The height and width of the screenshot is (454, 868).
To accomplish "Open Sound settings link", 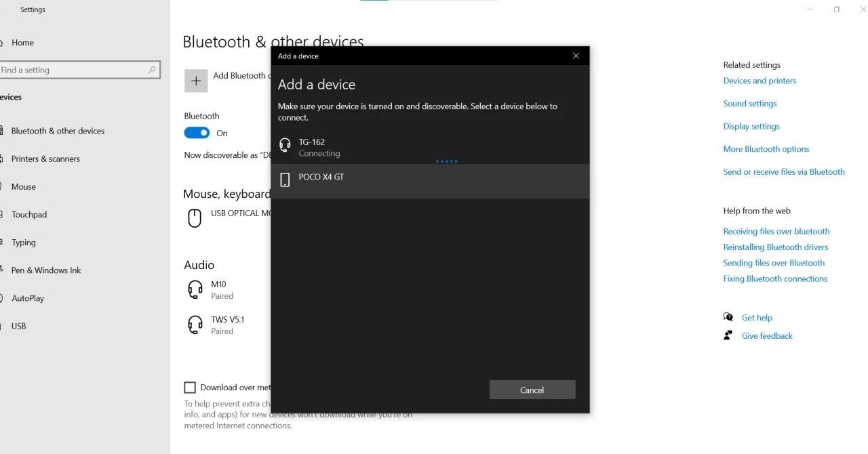I will 750,104.
